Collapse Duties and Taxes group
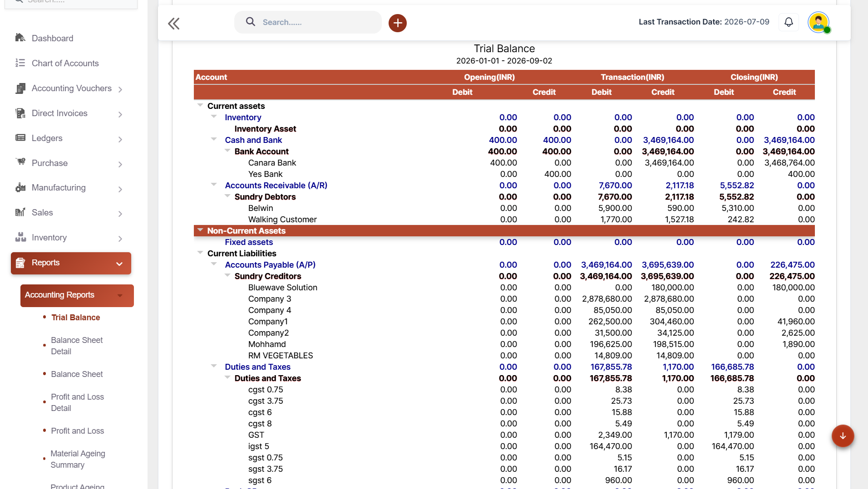 (214, 366)
